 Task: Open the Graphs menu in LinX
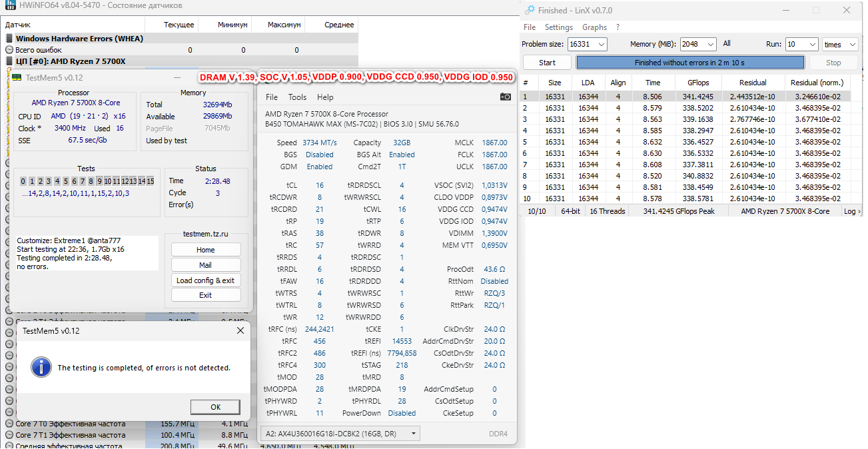pos(594,27)
